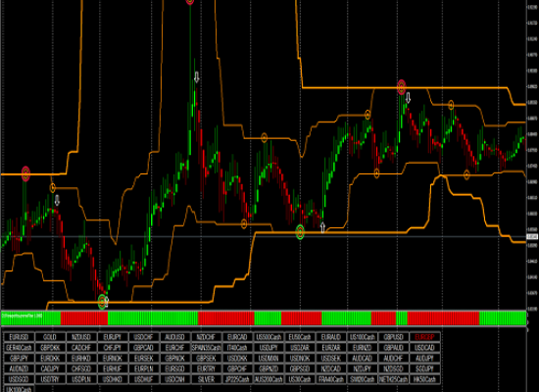Click the current price label on the price axis

[532, 236]
